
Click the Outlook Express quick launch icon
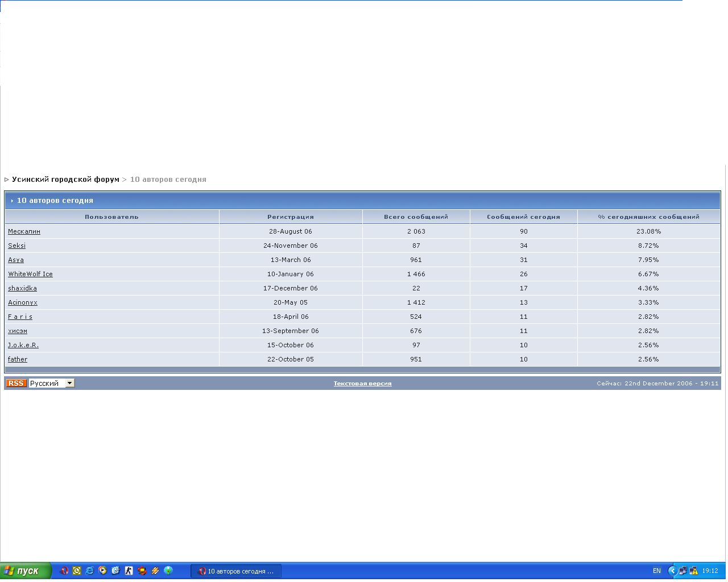click(x=116, y=571)
